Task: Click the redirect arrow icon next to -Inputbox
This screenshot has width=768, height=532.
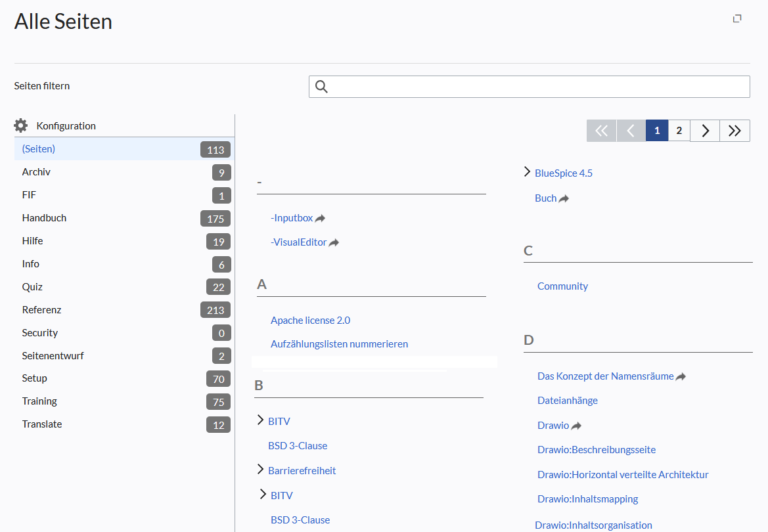Action: click(321, 219)
